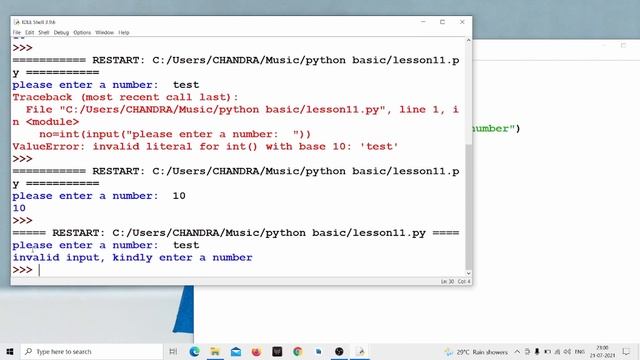Image resolution: width=640 pixels, height=360 pixels.
Task: Click the scrollbar up arrow in IDLE Shell
Action: [469, 40]
